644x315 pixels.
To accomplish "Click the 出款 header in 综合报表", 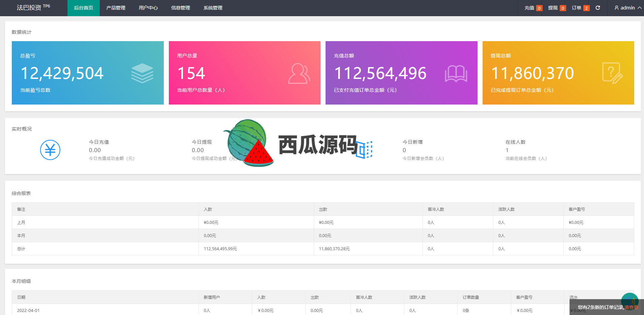I will 323,209.
